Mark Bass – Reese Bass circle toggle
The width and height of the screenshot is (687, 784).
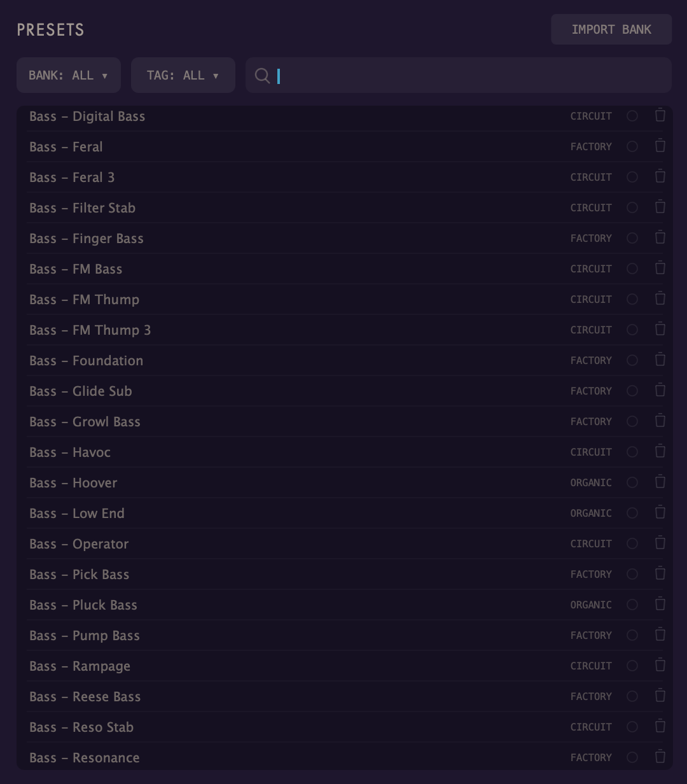[632, 696]
